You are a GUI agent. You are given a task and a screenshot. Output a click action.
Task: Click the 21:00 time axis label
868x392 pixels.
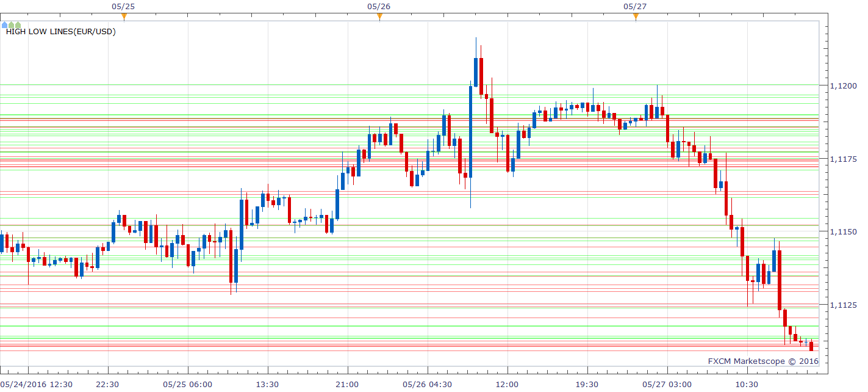click(348, 384)
